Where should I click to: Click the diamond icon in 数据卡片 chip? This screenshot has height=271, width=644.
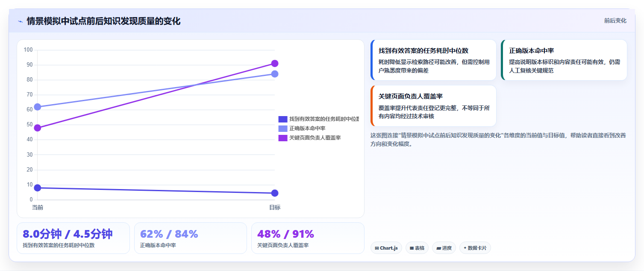pos(465,248)
